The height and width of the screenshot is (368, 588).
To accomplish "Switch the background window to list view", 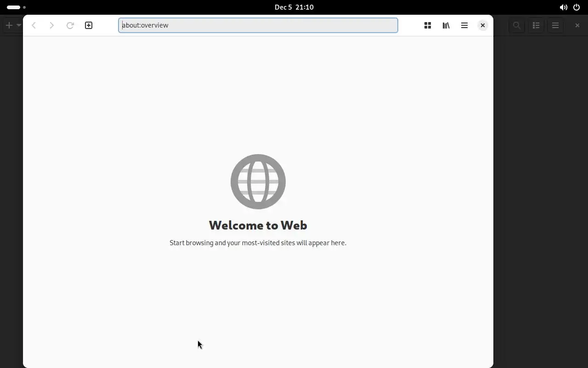I will click(x=536, y=25).
